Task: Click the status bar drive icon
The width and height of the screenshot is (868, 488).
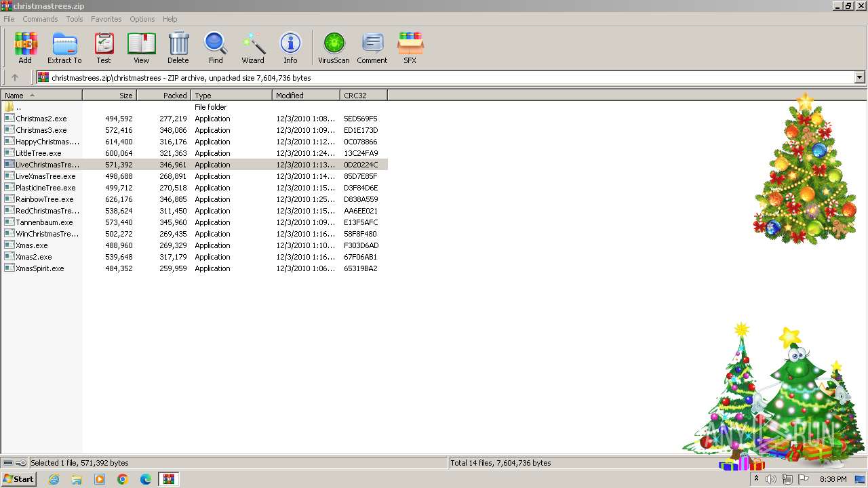Action: (8, 463)
